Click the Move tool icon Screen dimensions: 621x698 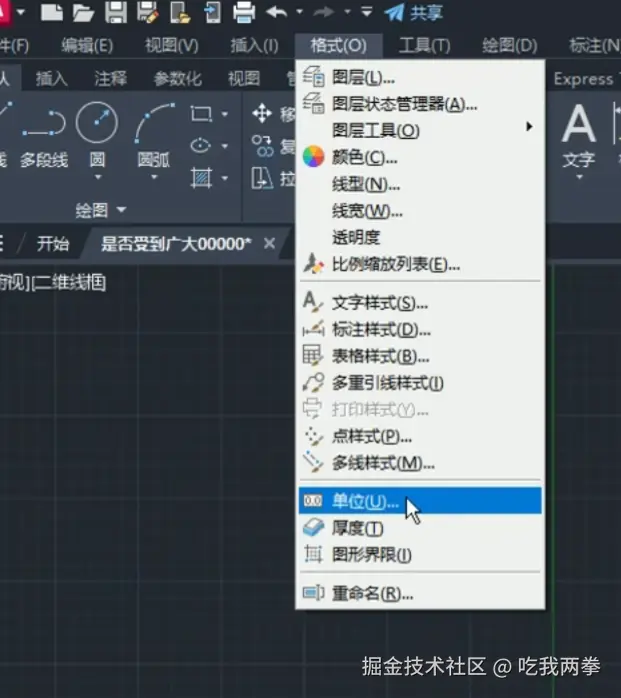point(262,114)
